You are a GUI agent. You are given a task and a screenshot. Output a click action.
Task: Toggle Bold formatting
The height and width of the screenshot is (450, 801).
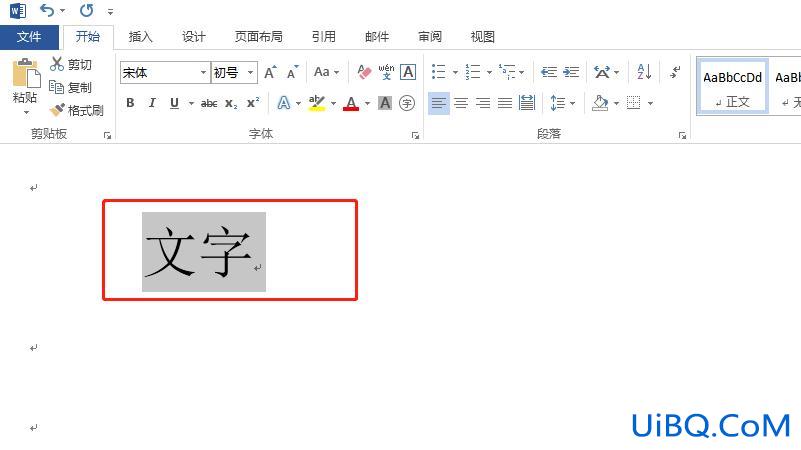pyautogui.click(x=130, y=103)
